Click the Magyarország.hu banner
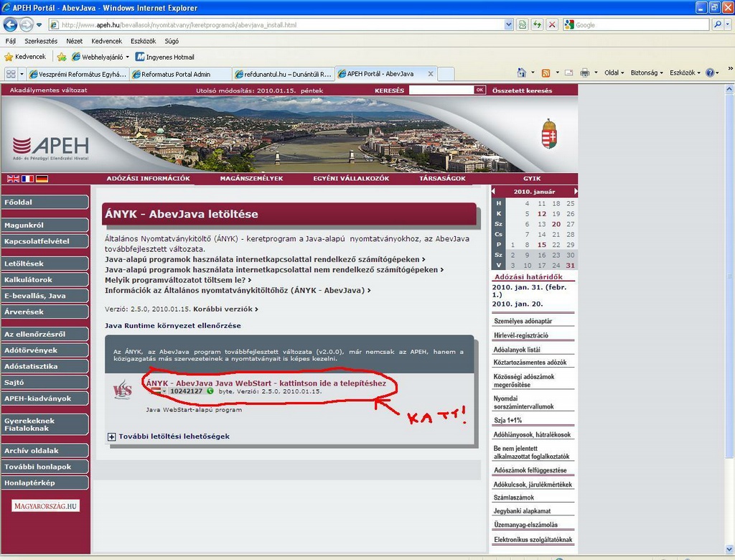Screen dimensions: 735x560 (x=45, y=506)
